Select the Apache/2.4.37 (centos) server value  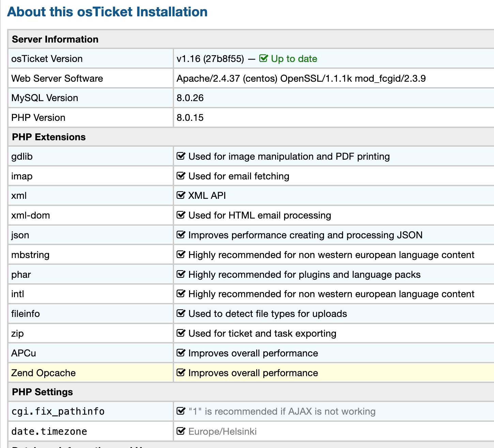[301, 78]
